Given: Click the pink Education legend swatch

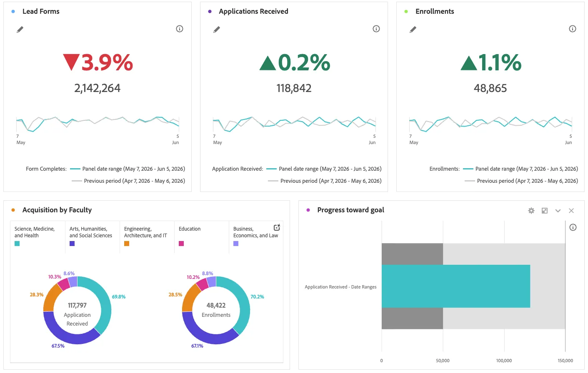Looking at the screenshot, I should pos(181,244).
